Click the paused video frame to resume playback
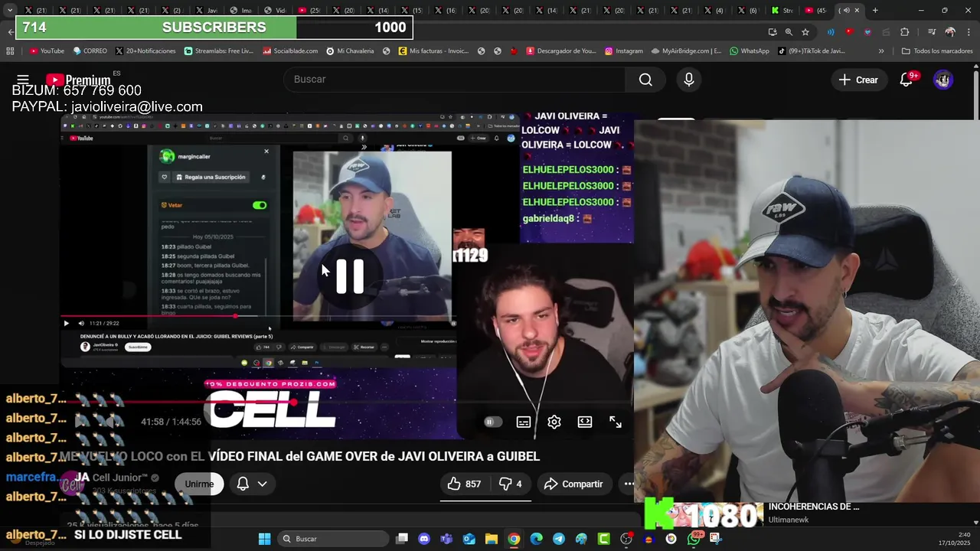Image resolution: width=980 pixels, height=551 pixels. point(347,275)
